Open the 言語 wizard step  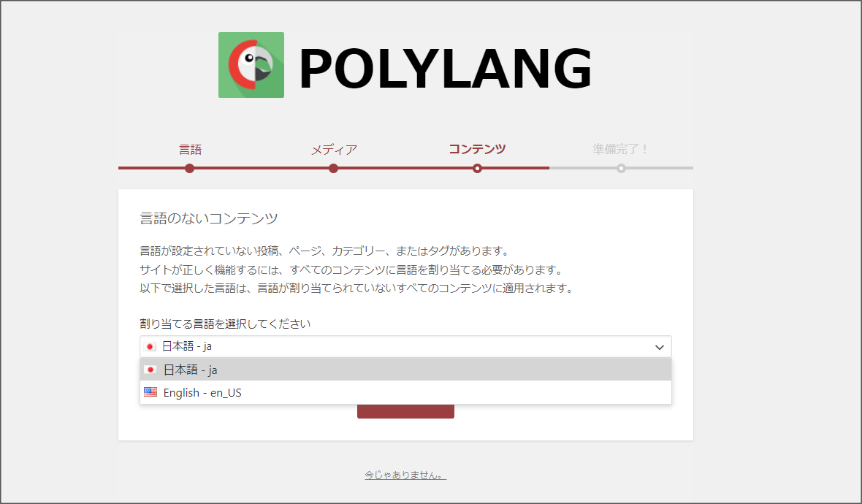click(x=190, y=150)
